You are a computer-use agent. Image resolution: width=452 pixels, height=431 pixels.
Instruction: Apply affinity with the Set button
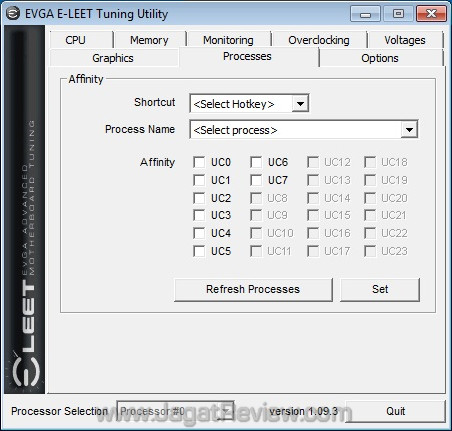coord(380,289)
